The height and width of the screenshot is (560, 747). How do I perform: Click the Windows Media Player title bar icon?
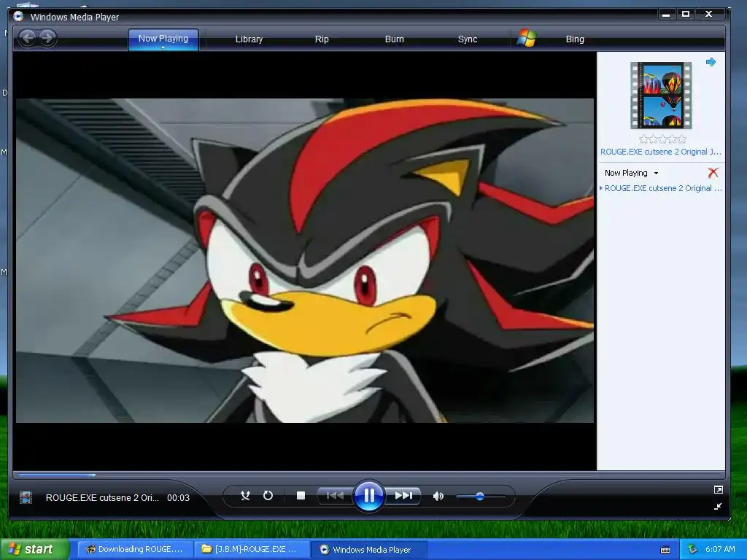18,17
